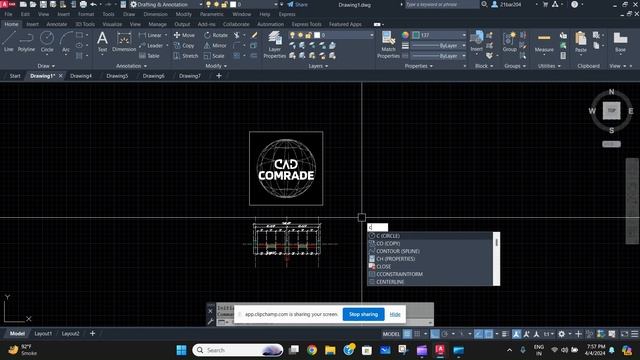Click the Save icon in quick access toolbar
Viewport: 640px width, 360px height.
click(43, 4)
